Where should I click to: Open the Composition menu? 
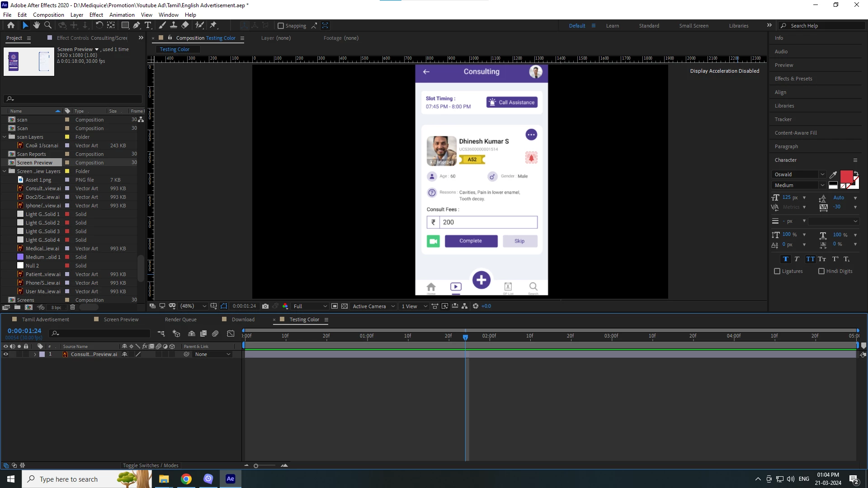click(48, 14)
